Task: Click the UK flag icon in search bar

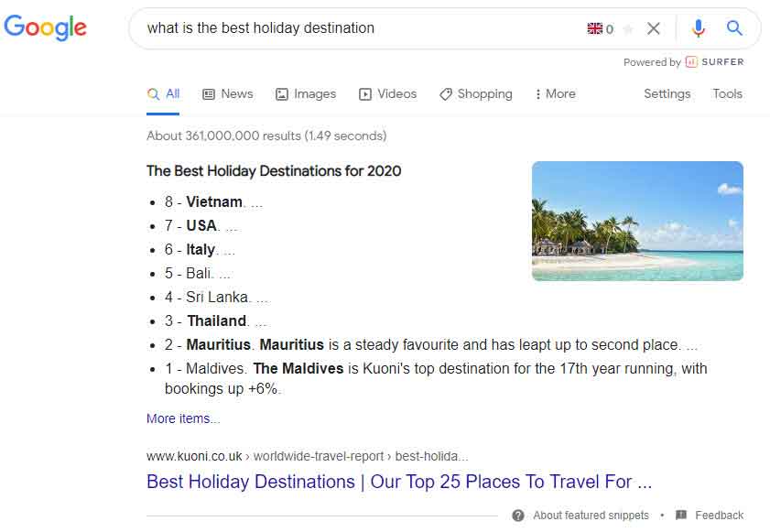Action: (x=595, y=28)
